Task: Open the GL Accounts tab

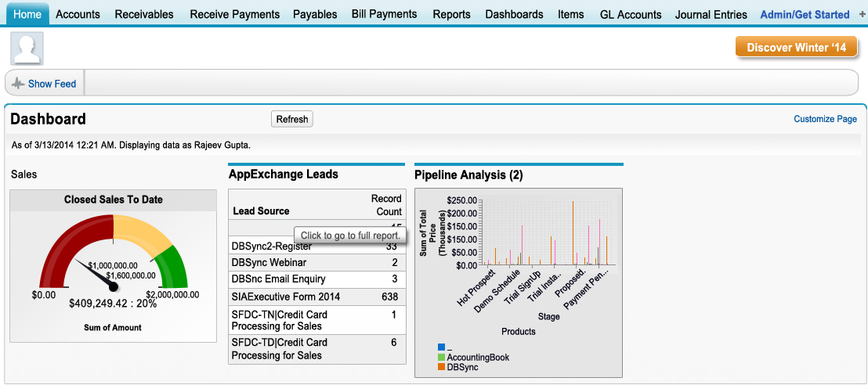Action: (631, 14)
